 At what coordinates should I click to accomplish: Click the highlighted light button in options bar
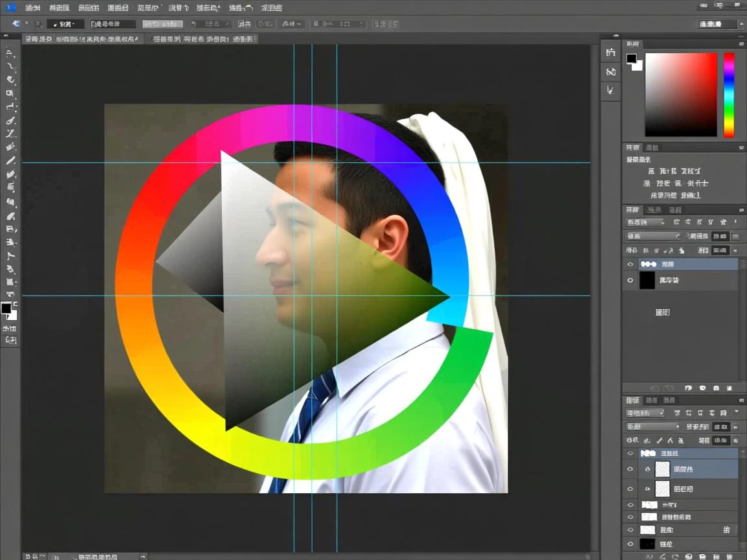[162, 24]
